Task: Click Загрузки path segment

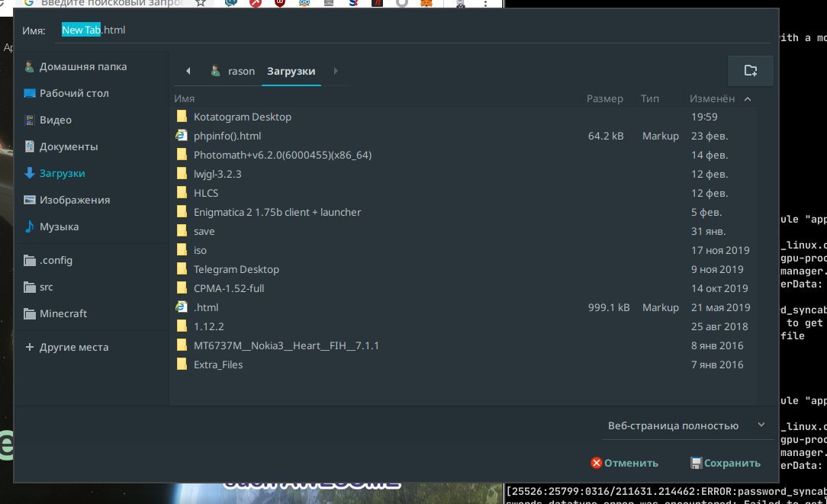Action: (x=291, y=71)
